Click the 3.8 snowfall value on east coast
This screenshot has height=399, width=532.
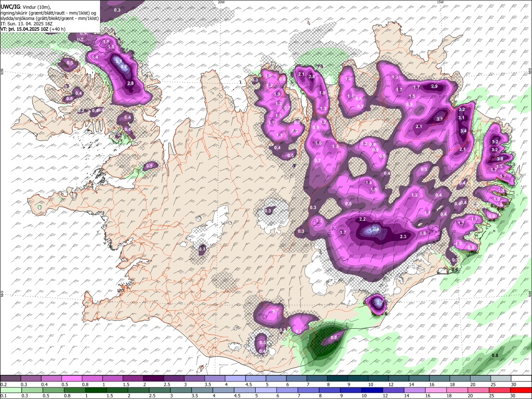coord(500,159)
